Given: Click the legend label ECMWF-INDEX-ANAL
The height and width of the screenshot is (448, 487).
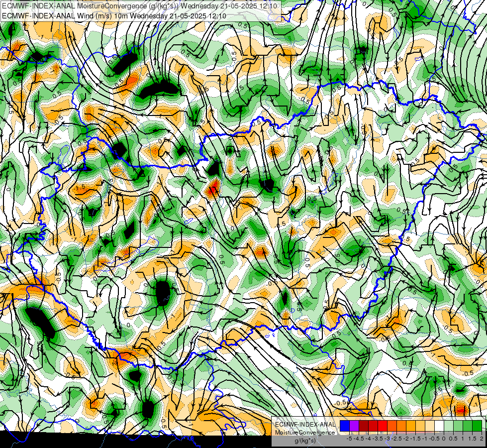Looking at the screenshot, I should point(305,425).
